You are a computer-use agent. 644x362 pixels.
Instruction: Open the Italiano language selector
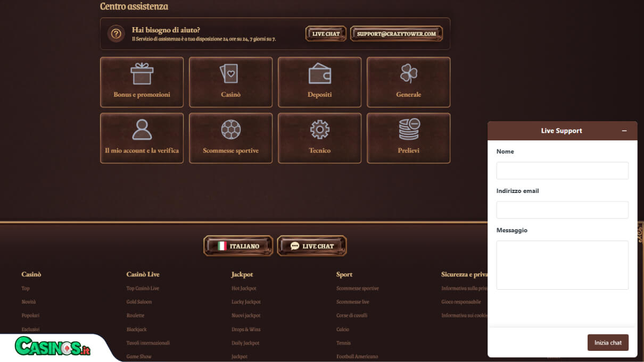click(x=238, y=246)
